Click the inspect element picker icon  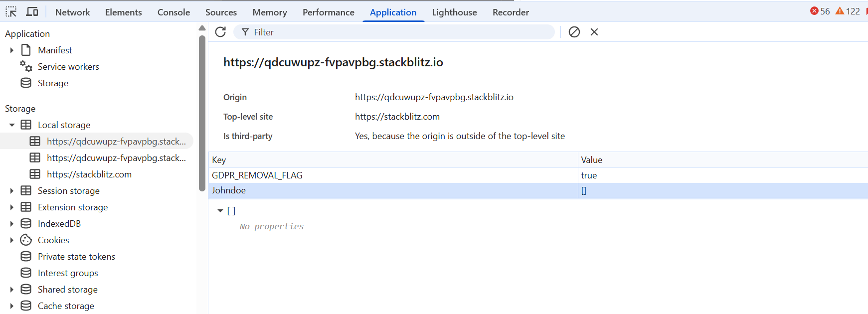[11, 11]
